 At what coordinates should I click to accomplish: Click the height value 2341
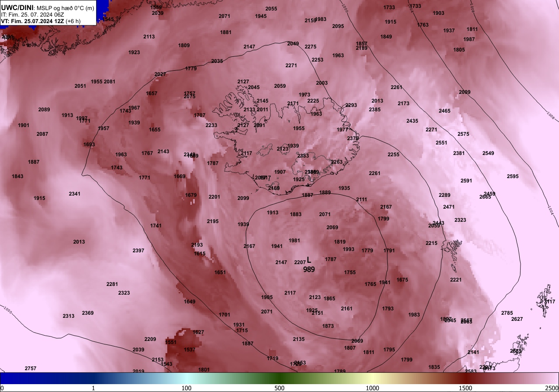tap(75, 194)
